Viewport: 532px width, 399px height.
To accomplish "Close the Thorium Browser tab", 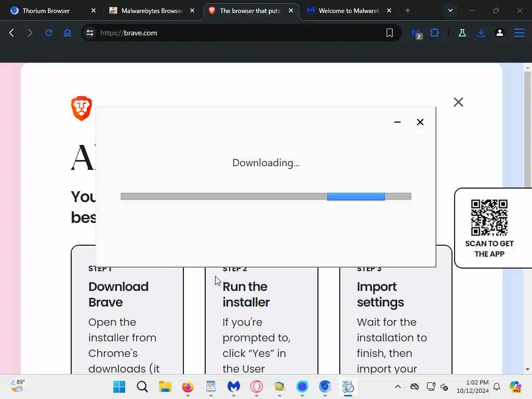I will pos(94,10).
